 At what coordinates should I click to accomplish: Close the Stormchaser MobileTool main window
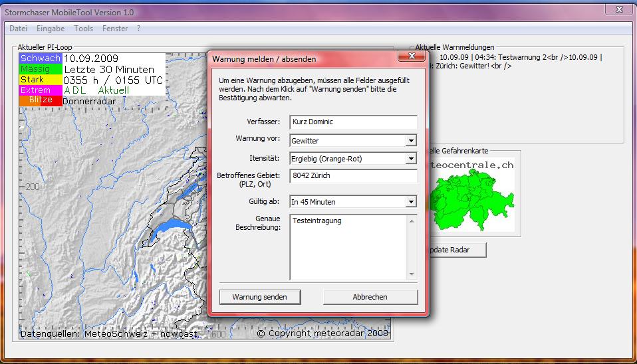(619, 9)
